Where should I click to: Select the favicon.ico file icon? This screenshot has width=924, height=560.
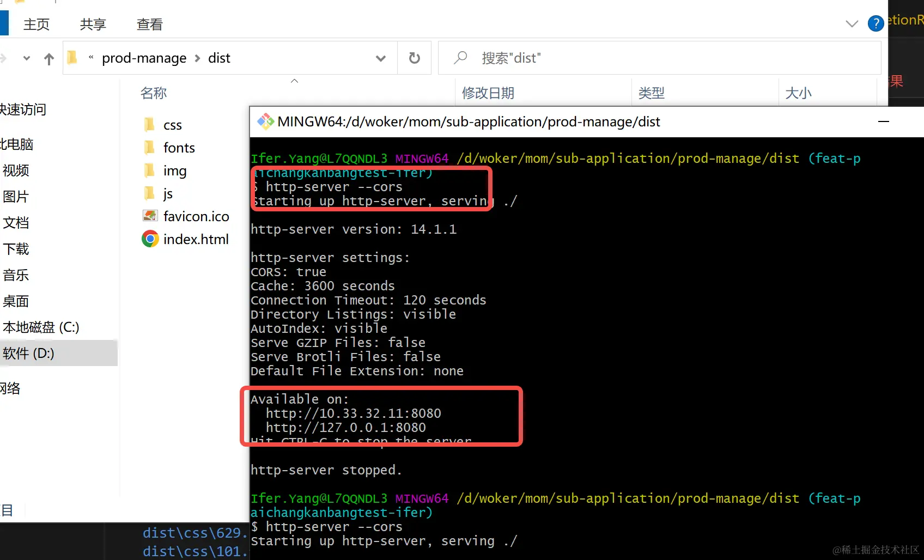click(150, 216)
